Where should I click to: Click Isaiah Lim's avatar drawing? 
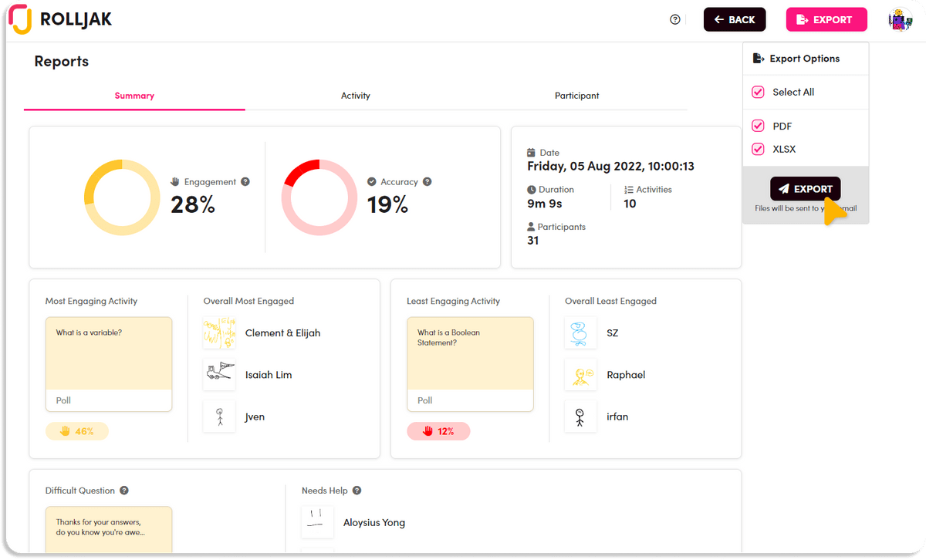pyautogui.click(x=219, y=375)
